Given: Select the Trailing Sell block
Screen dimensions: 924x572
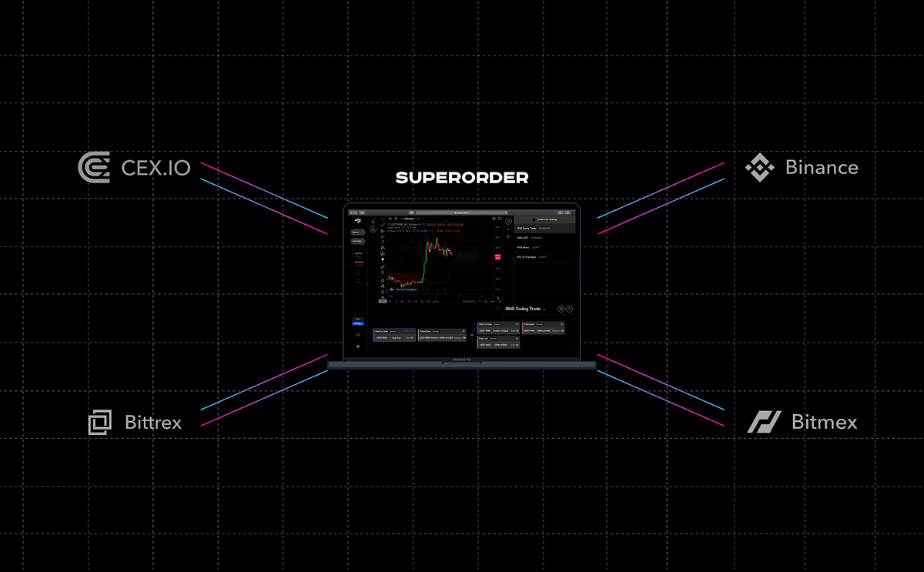Looking at the screenshot, I should (544, 328).
